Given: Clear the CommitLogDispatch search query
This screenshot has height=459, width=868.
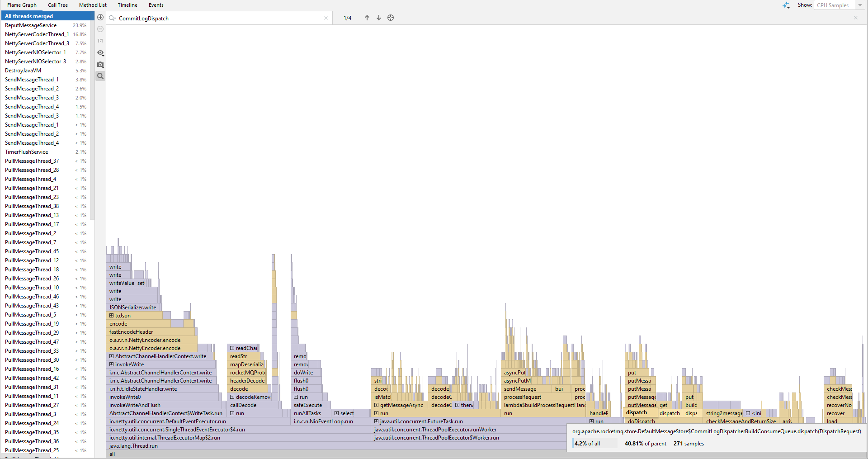Looking at the screenshot, I should point(326,18).
